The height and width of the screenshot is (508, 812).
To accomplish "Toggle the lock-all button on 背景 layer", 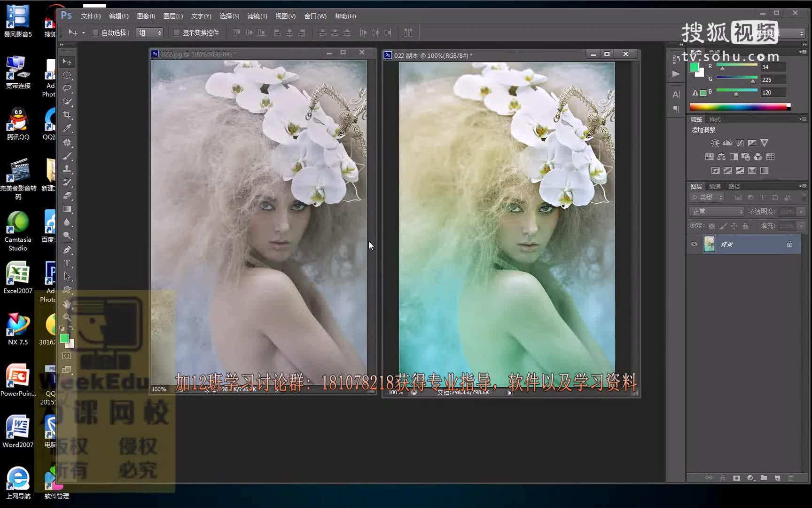I will click(x=745, y=226).
